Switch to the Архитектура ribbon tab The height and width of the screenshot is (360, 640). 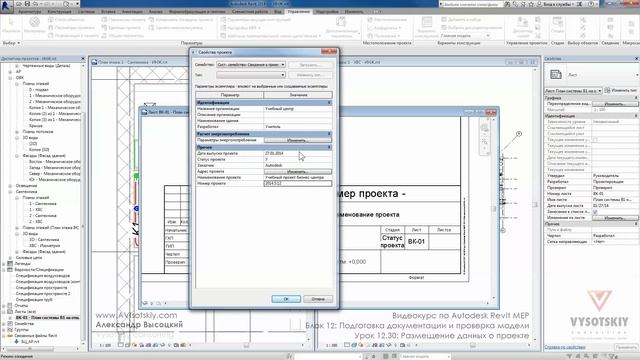coord(30,12)
